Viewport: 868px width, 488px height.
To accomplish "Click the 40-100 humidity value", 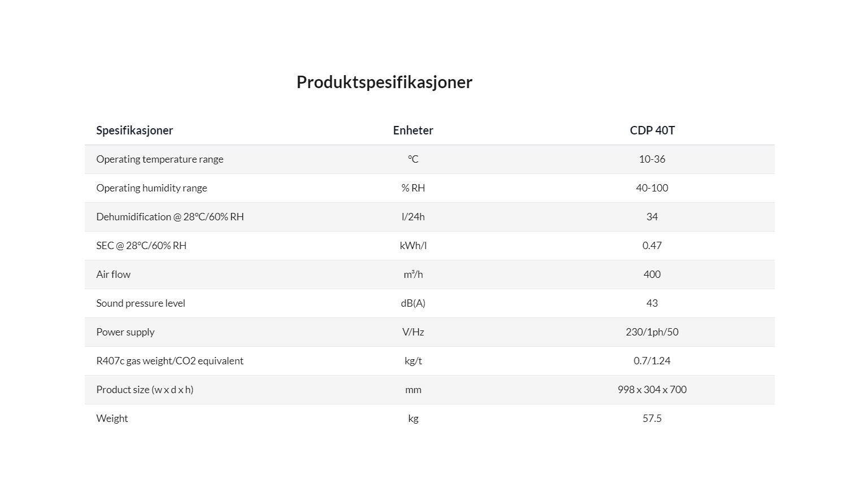I will pyautogui.click(x=652, y=188).
